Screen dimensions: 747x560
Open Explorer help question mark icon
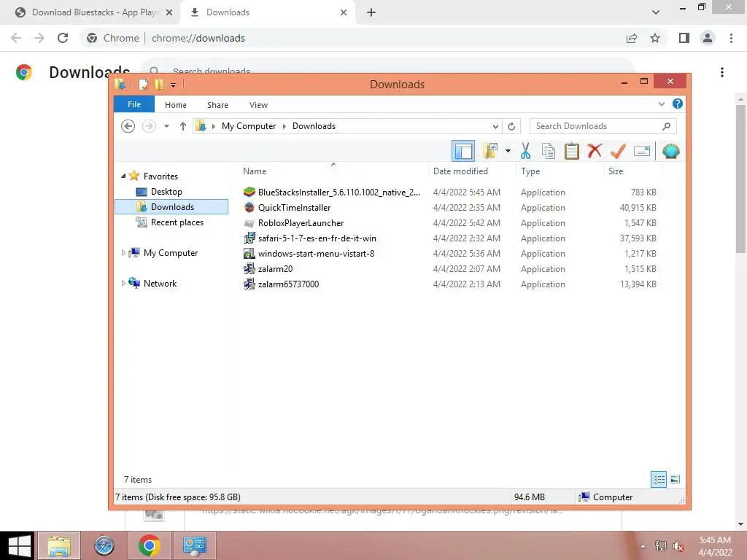[x=678, y=104]
